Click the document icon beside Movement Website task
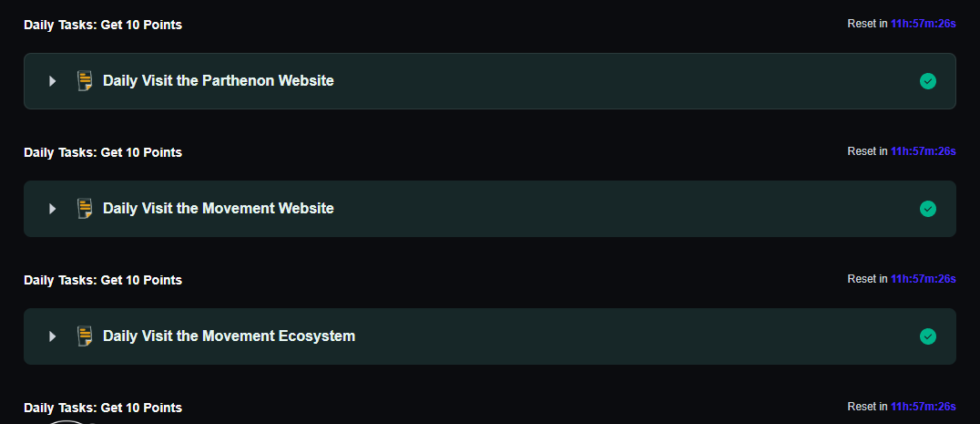The image size is (980, 424). coord(85,209)
